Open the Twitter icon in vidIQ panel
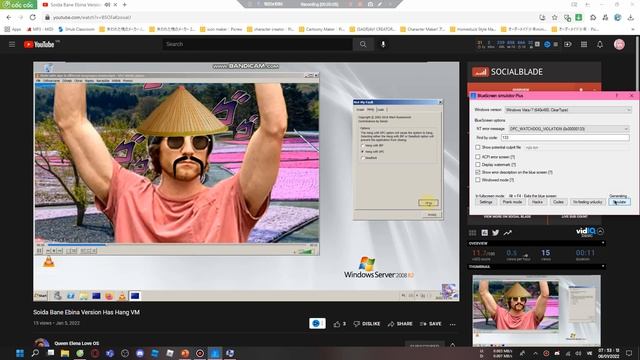 [x=496, y=233]
